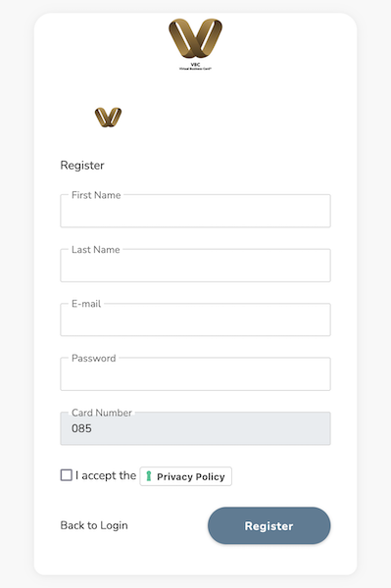Click into the Password input field
The width and height of the screenshot is (391, 588).
pyautogui.click(x=195, y=374)
